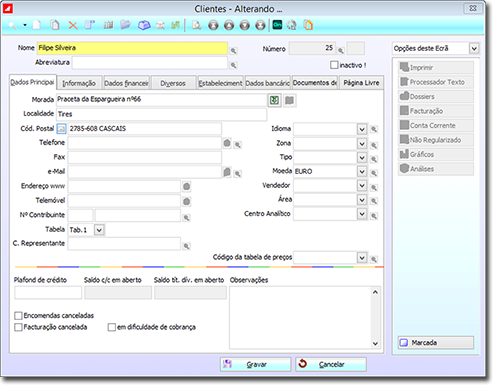Click into the Telefone field
Viewport: 496px width, 389px height.
pos(145,143)
